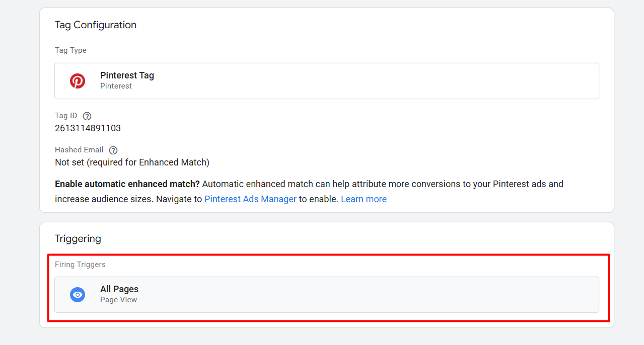Click the Triggering section heading

pos(78,239)
